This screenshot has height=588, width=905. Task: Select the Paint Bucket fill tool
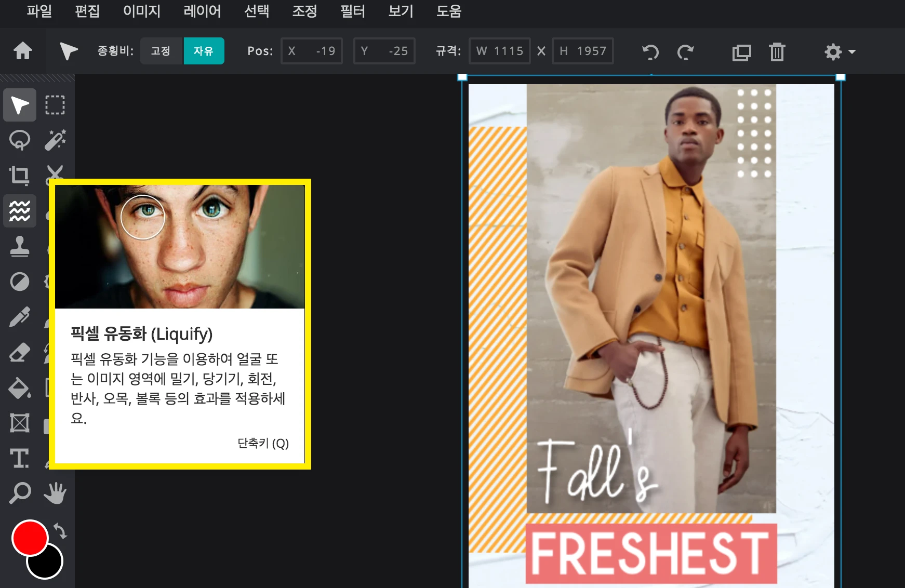pyautogui.click(x=20, y=387)
